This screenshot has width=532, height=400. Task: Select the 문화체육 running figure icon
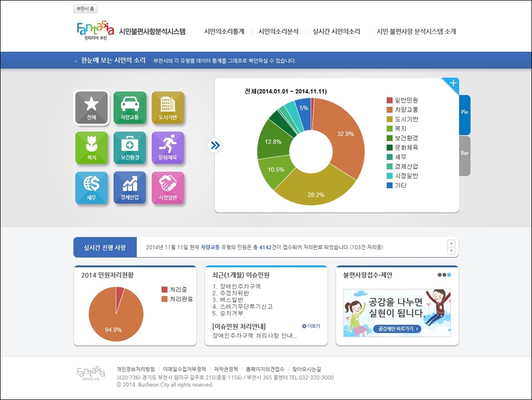click(168, 148)
